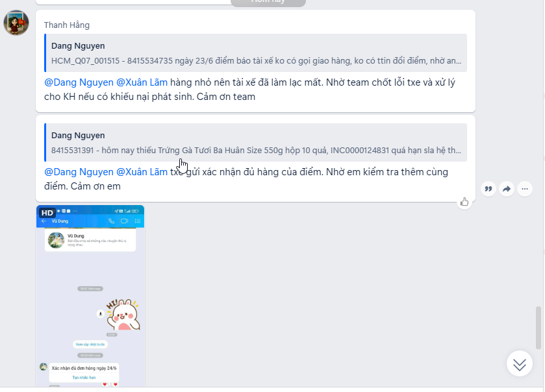545x392 pixels.
Task: Open quoted message starting HCM_Q07_001515
Action: [x=256, y=53]
